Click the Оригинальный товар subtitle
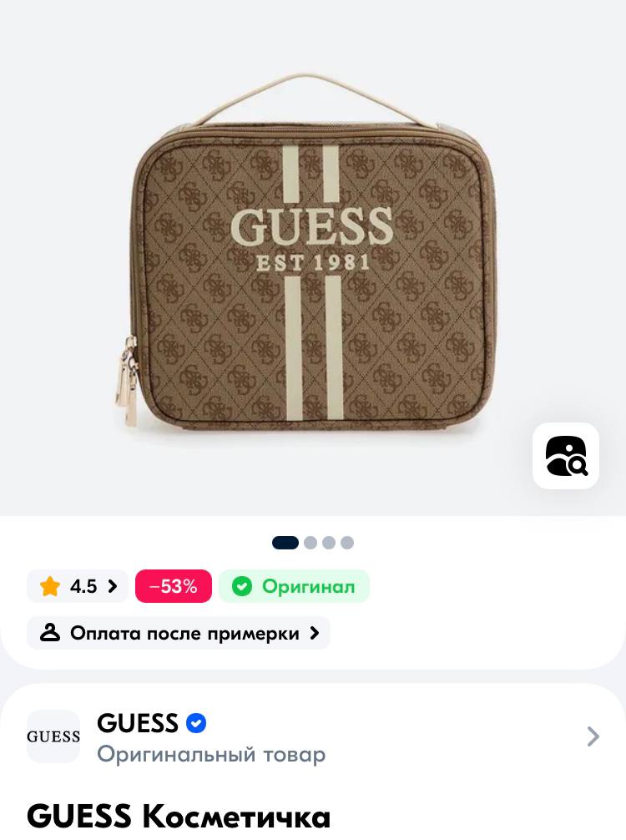The width and height of the screenshot is (626, 840). pyautogui.click(x=211, y=754)
